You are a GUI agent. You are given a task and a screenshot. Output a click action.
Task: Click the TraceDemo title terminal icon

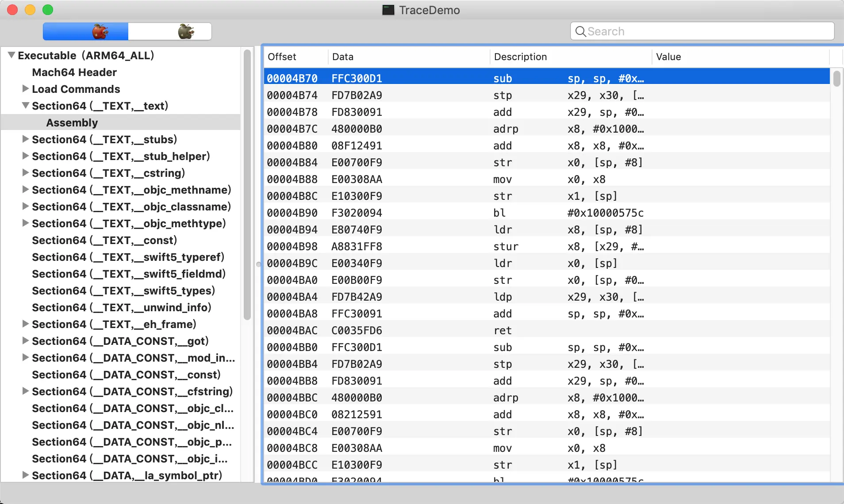[x=388, y=10]
